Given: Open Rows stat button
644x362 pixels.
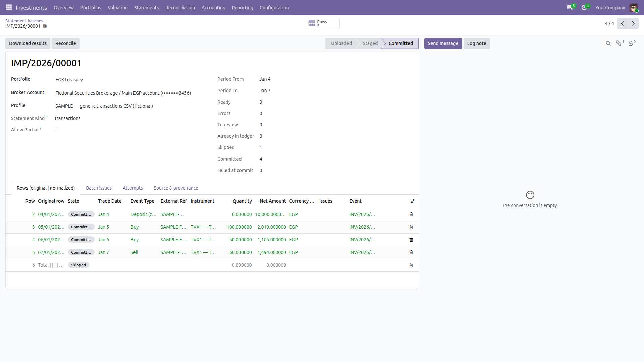Looking at the screenshot, I should click(x=322, y=23).
